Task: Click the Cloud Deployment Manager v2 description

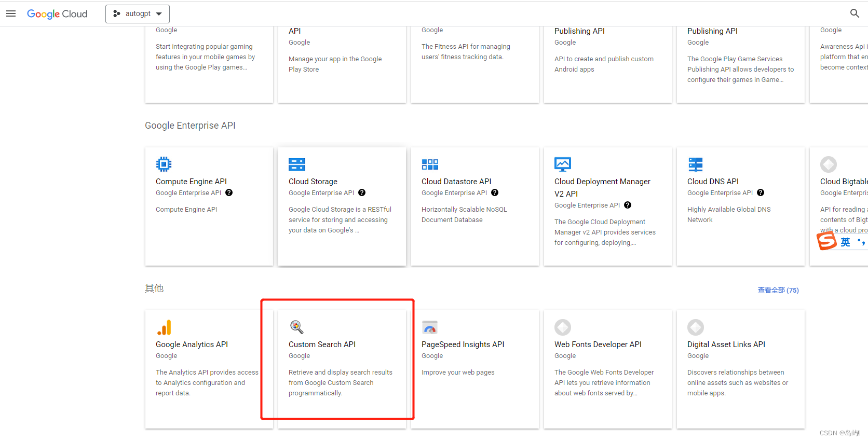Action: tap(605, 232)
